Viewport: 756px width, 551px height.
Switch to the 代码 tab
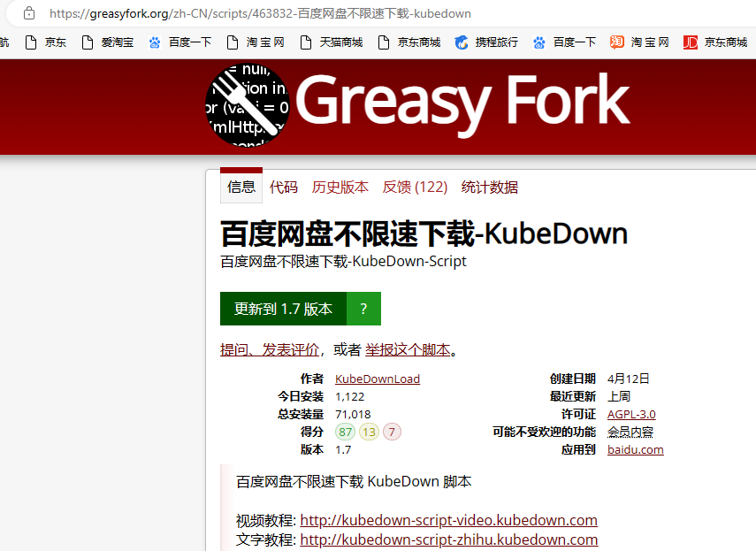click(284, 187)
